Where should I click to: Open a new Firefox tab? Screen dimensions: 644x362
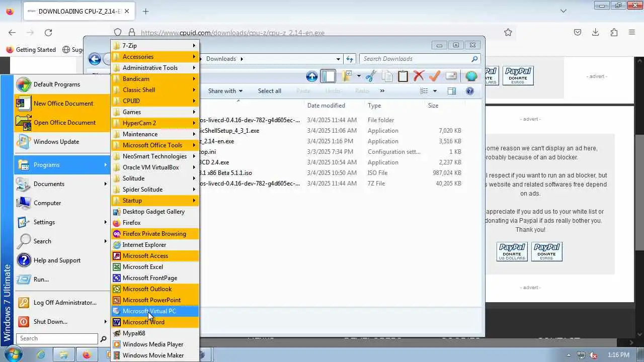[x=145, y=11]
